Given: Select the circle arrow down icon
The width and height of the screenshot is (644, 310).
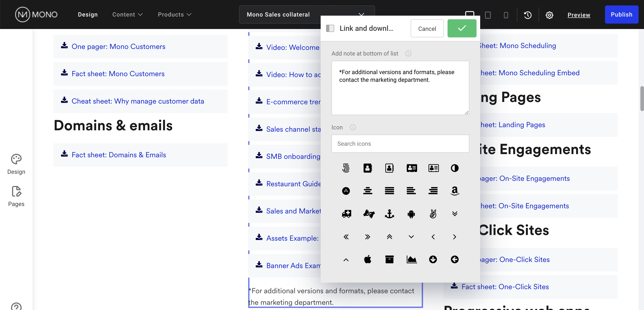Looking at the screenshot, I should 433,259.
